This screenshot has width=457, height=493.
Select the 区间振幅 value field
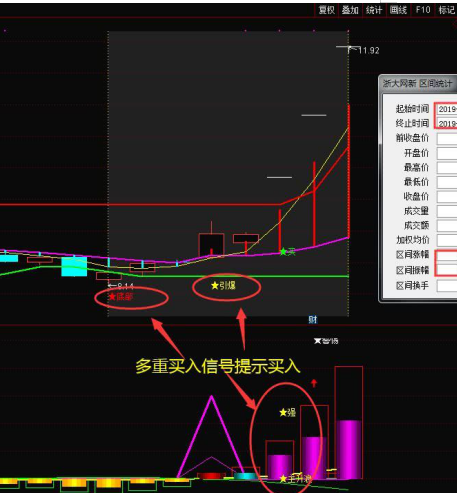(x=447, y=270)
